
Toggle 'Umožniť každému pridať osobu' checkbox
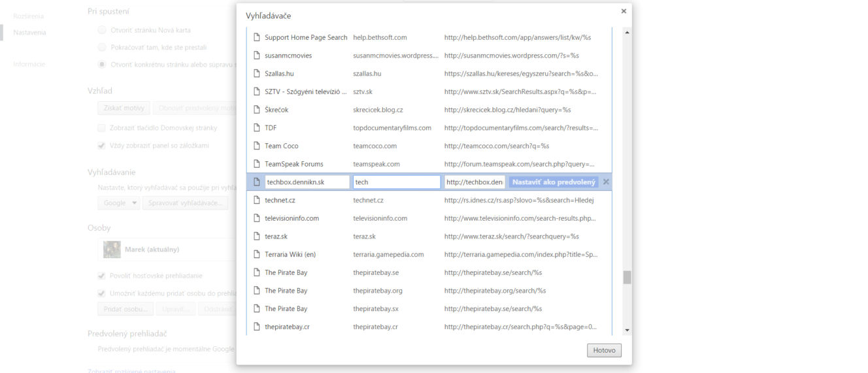[101, 293]
